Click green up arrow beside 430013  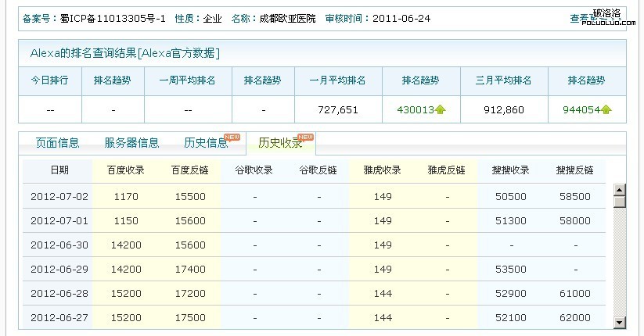[441, 110]
